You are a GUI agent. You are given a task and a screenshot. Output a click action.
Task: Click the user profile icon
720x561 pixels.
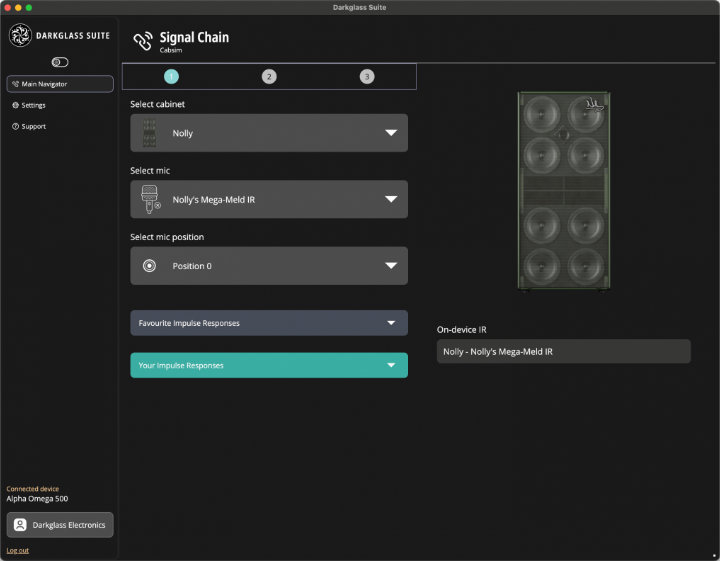click(x=20, y=525)
